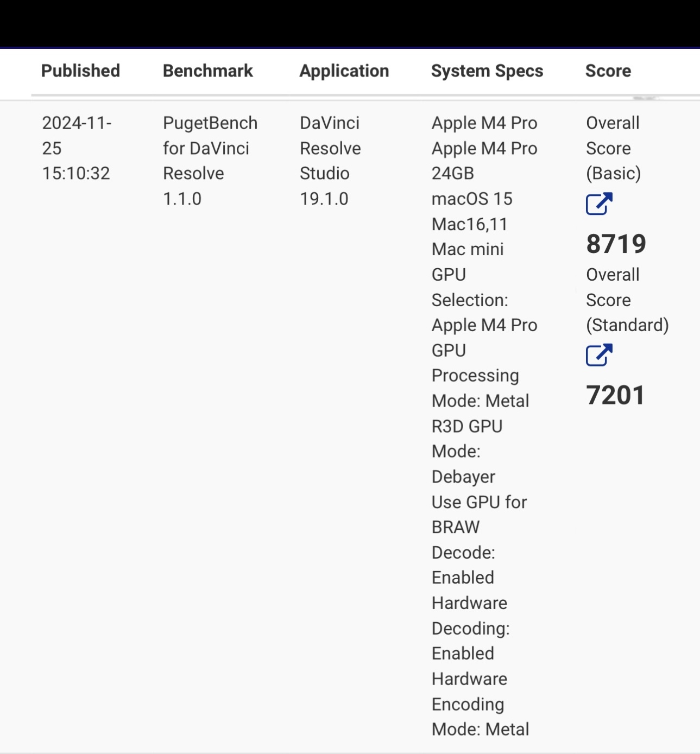Select the standard score value 7201
The height and width of the screenshot is (754, 700).
point(615,395)
